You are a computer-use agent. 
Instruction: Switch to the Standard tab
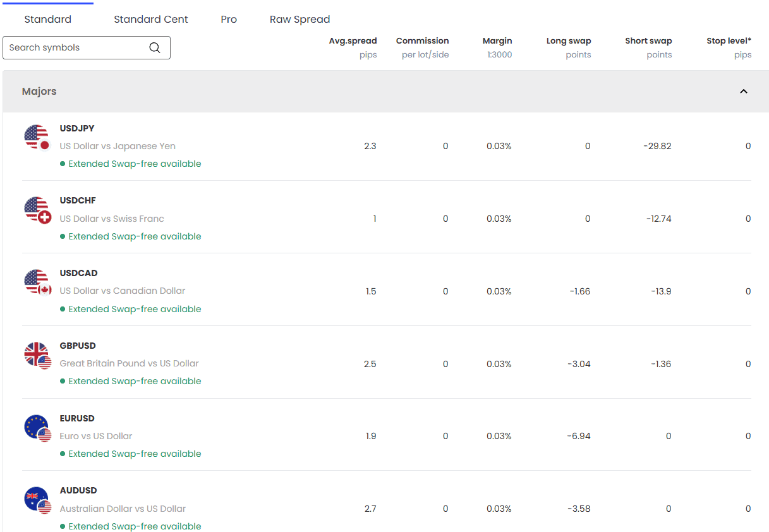coord(48,20)
